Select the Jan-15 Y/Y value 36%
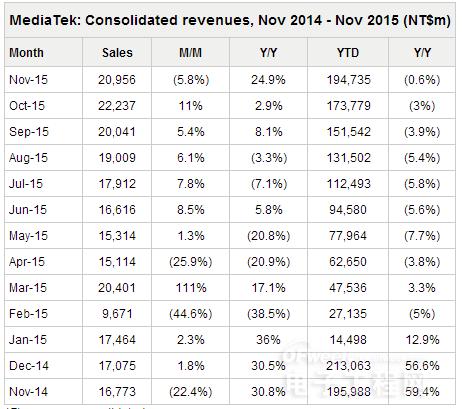 tap(268, 340)
